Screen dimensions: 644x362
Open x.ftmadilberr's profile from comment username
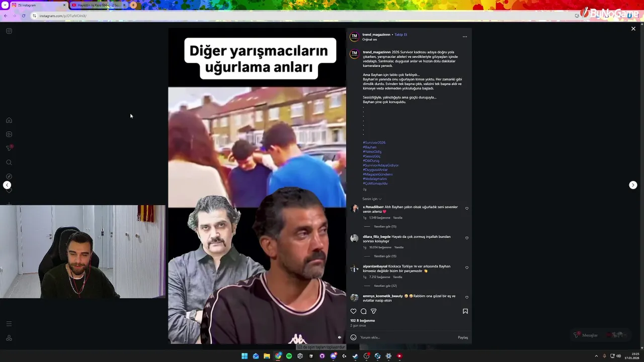pos(373,207)
